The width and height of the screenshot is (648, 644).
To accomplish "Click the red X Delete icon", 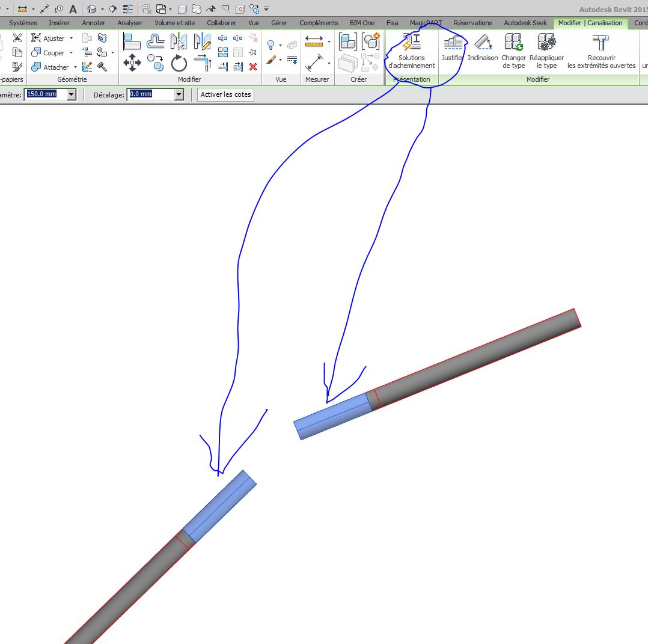I will (x=253, y=66).
